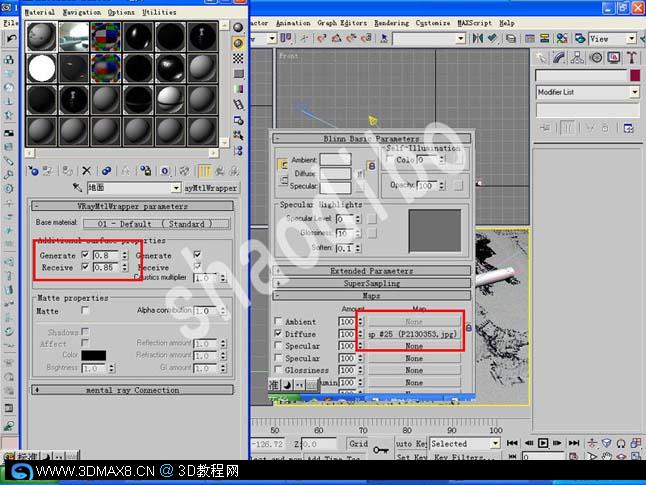This screenshot has height=485, width=646.
Task: Click Auto Key button
Action: (x=411, y=443)
